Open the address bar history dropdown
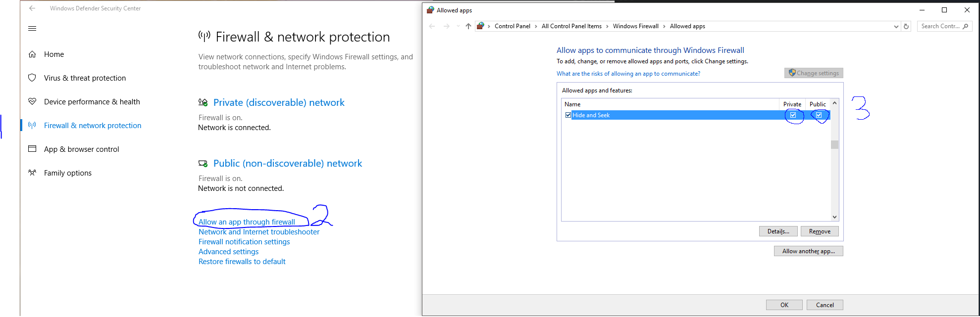 [x=896, y=27]
